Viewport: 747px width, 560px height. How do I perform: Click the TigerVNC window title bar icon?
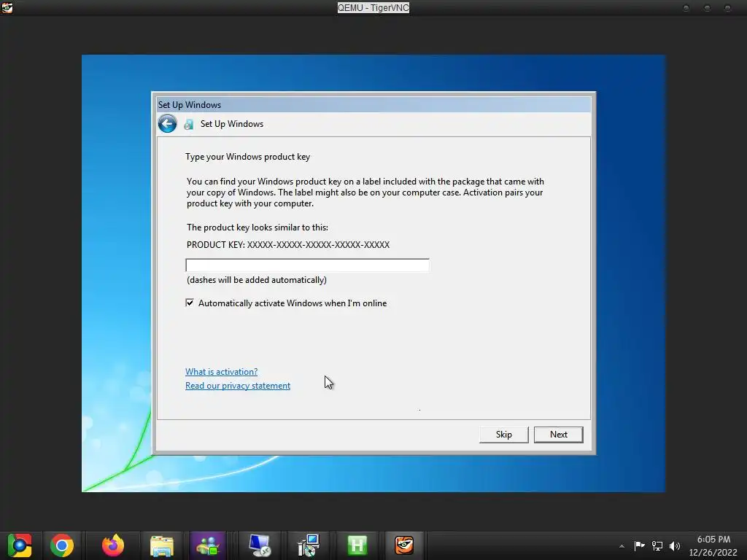click(x=7, y=7)
